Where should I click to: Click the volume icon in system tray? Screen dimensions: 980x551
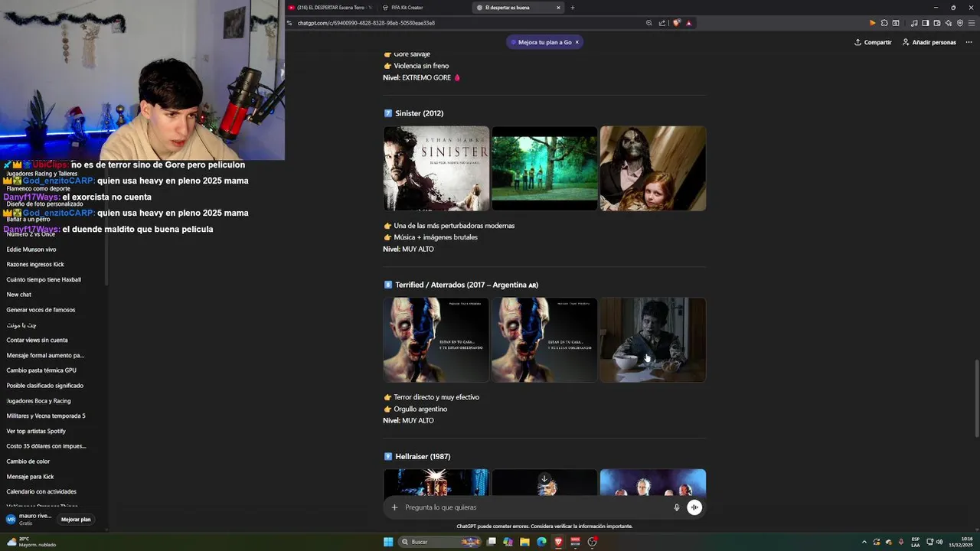click(x=939, y=542)
